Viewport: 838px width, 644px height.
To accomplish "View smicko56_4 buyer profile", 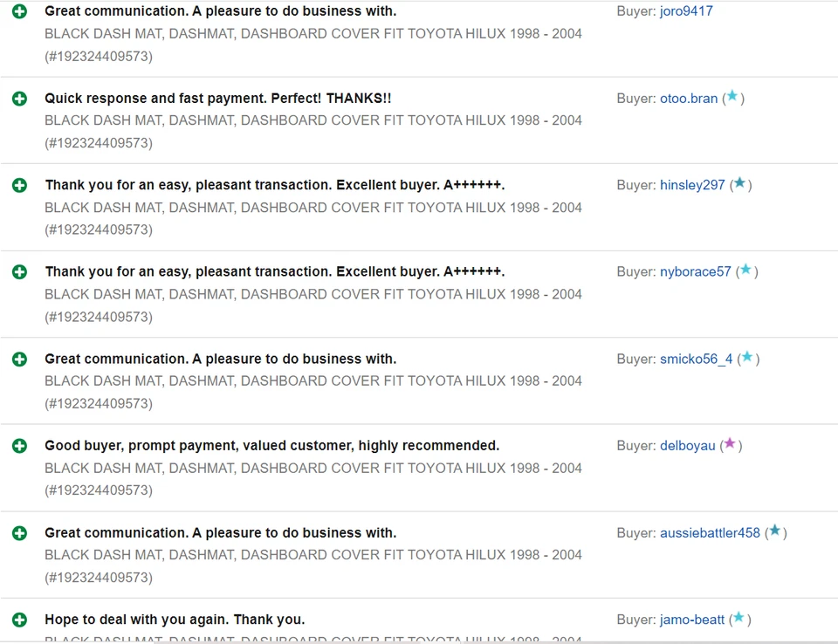I will tap(696, 359).
